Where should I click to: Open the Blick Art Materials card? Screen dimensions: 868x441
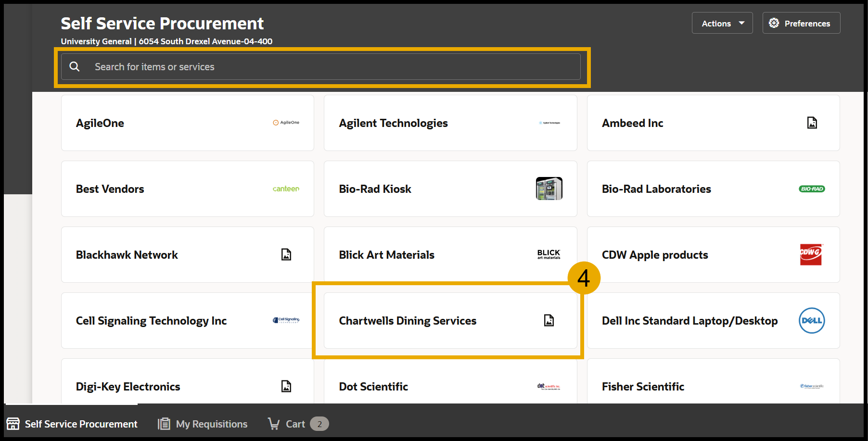click(450, 254)
